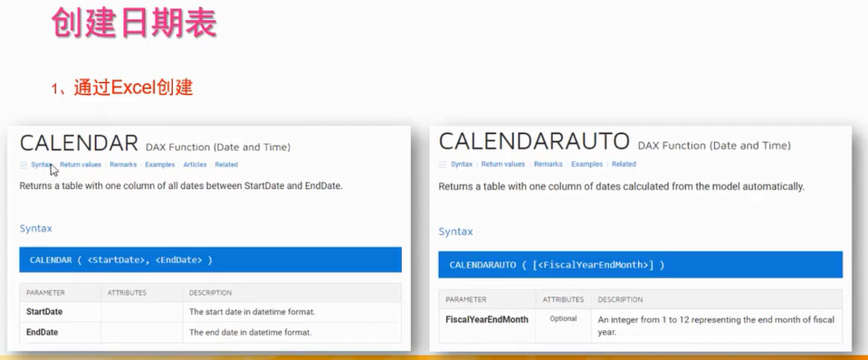The height and width of the screenshot is (360, 868).
Task: Select the Syntax heading in CALENDARAUTO panel
Action: [455, 232]
